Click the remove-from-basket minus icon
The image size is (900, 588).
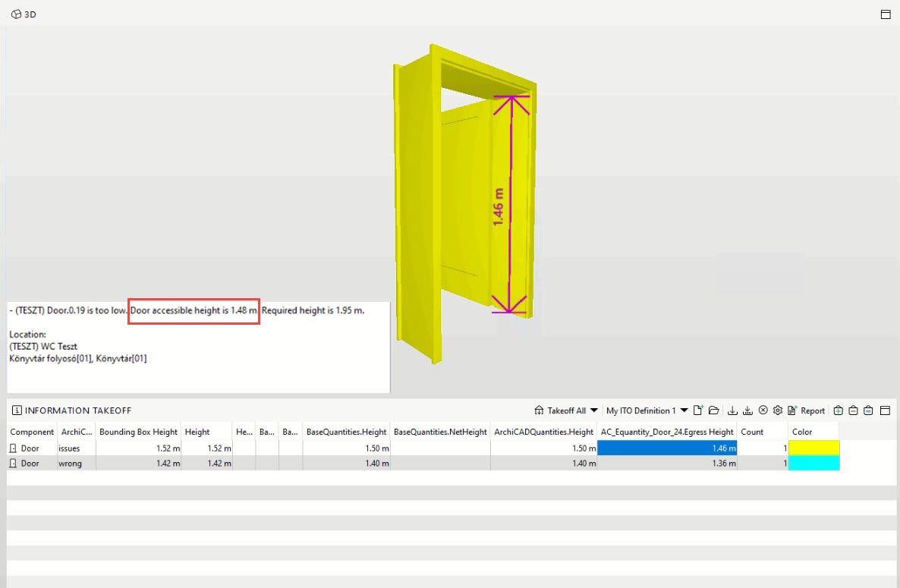point(854,410)
